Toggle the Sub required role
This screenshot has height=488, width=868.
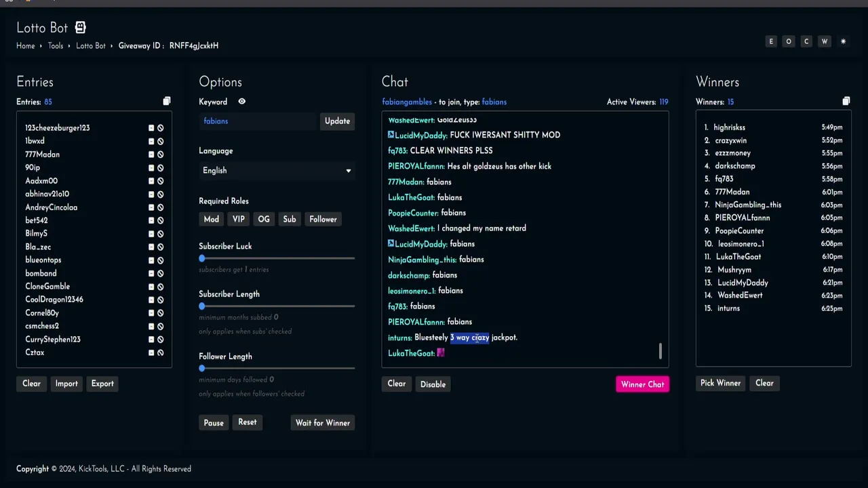pos(290,219)
